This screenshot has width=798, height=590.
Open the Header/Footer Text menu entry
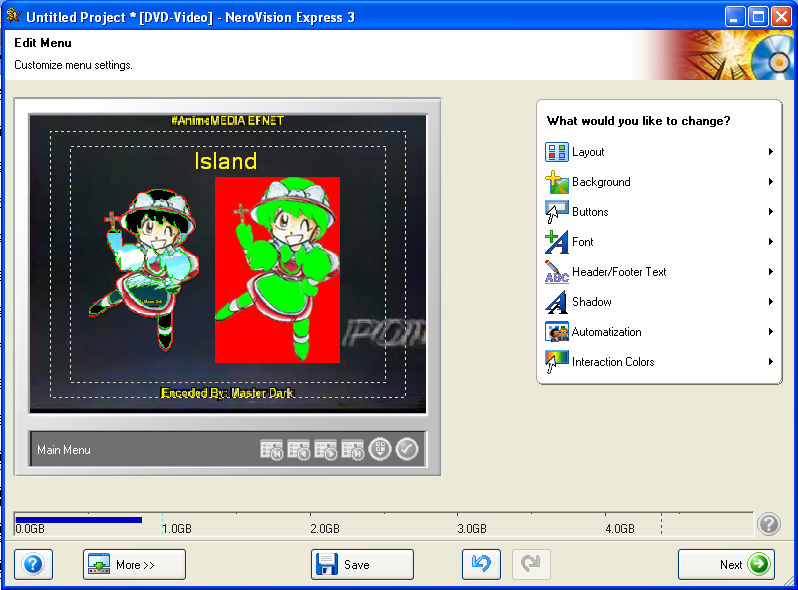660,272
